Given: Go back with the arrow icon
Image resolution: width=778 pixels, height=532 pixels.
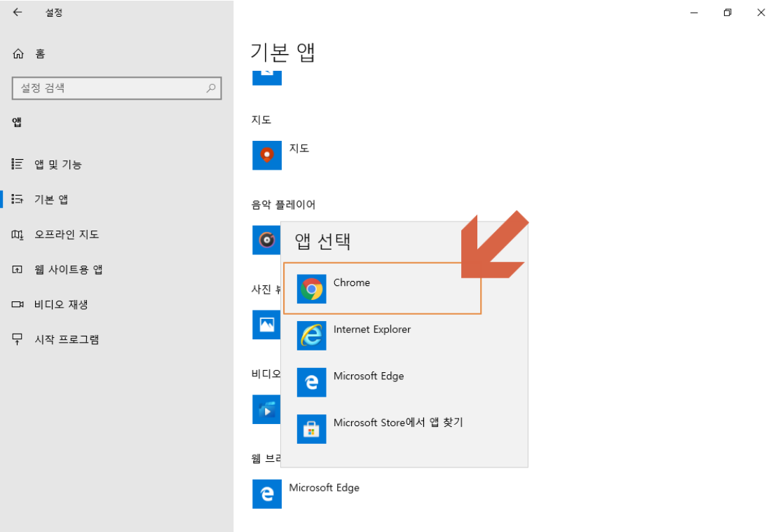Looking at the screenshot, I should click(18, 13).
